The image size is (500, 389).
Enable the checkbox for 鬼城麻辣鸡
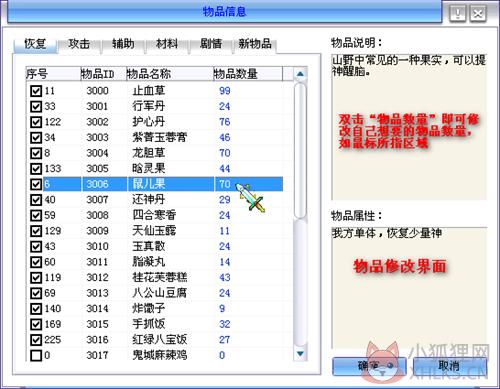[36, 355]
